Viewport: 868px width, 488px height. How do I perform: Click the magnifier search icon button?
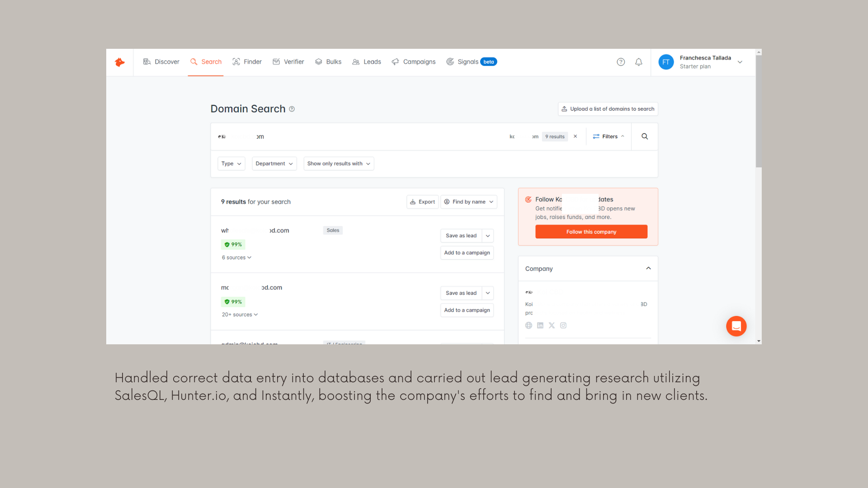click(645, 136)
